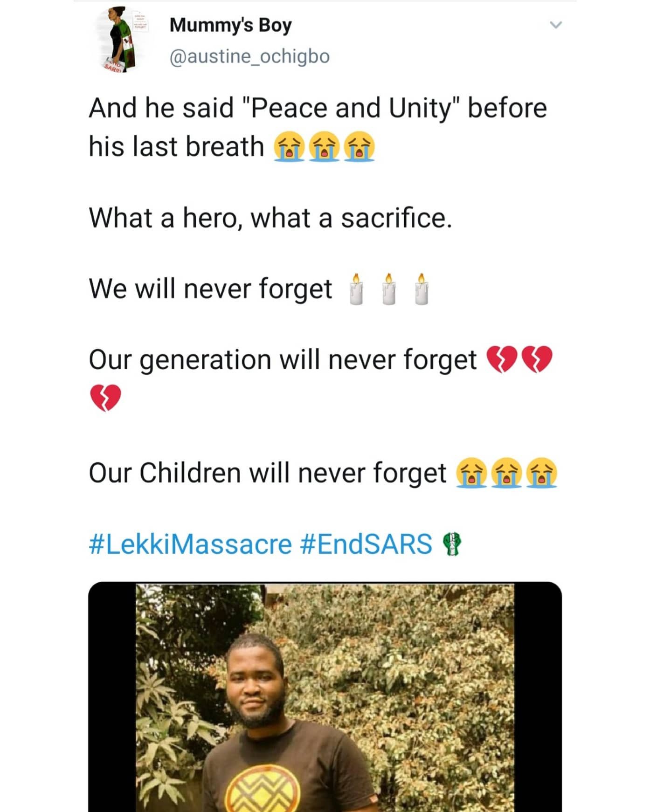Click the first candle emoji
This screenshot has height=812, width=650.
tap(356, 289)
